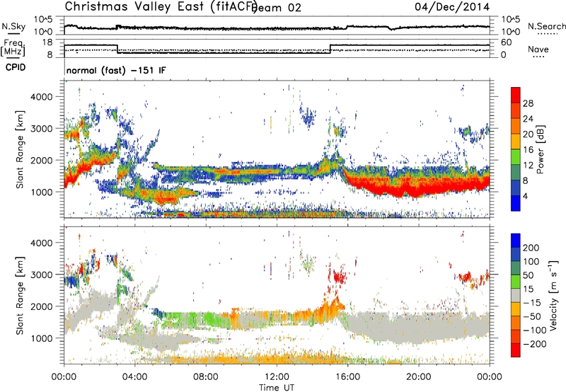Click the 60 label right of frequency panel
Viewport: 566px width, 392px height.
(x=507, y=42)
